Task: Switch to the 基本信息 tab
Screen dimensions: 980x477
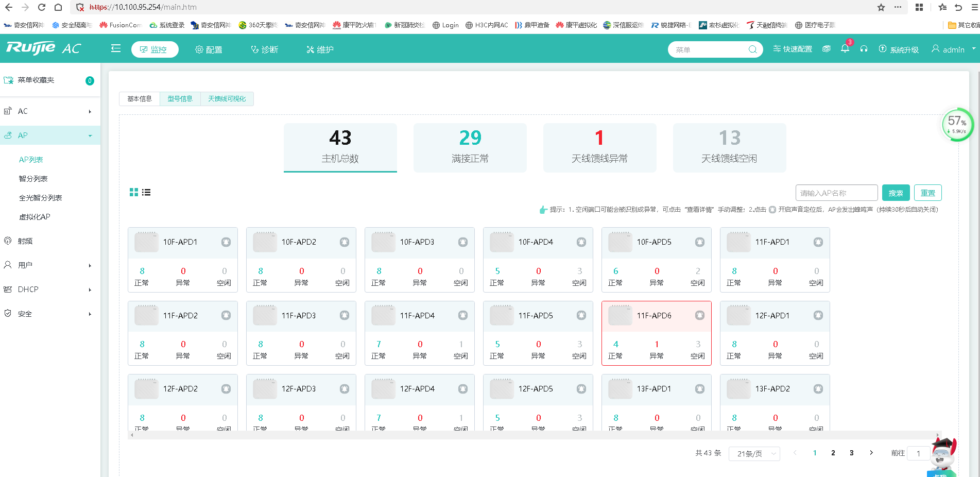Action: [140, 99]
